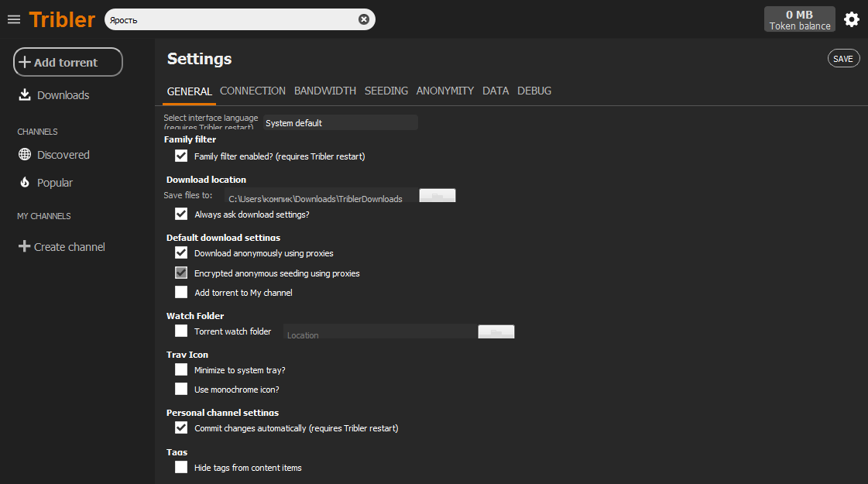Click the Family filter heading
Viewport: 868px width, 484px height.
[190, 139]
